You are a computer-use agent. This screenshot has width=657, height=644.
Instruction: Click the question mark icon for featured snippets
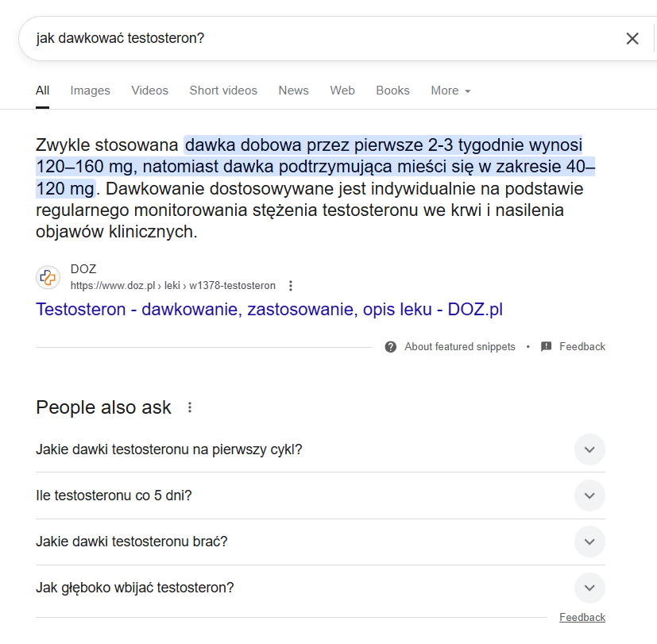click(391, 347)
